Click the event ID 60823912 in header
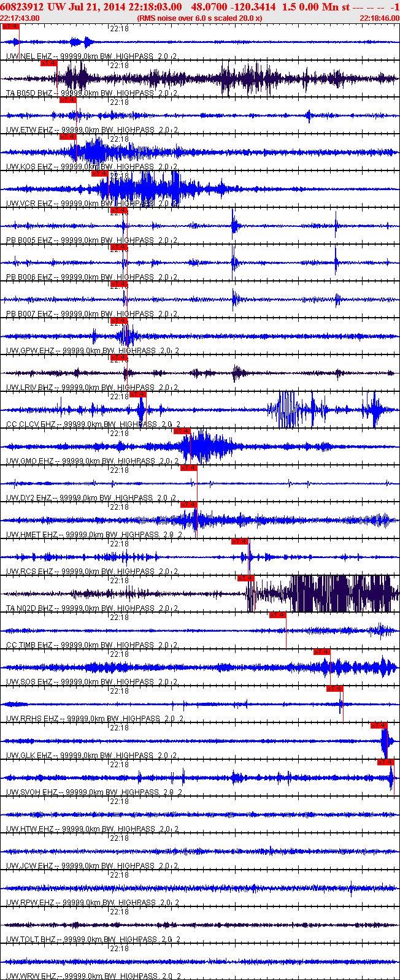Image resolution: width=400 pixels, height=980 pixels. pos(21,7)
